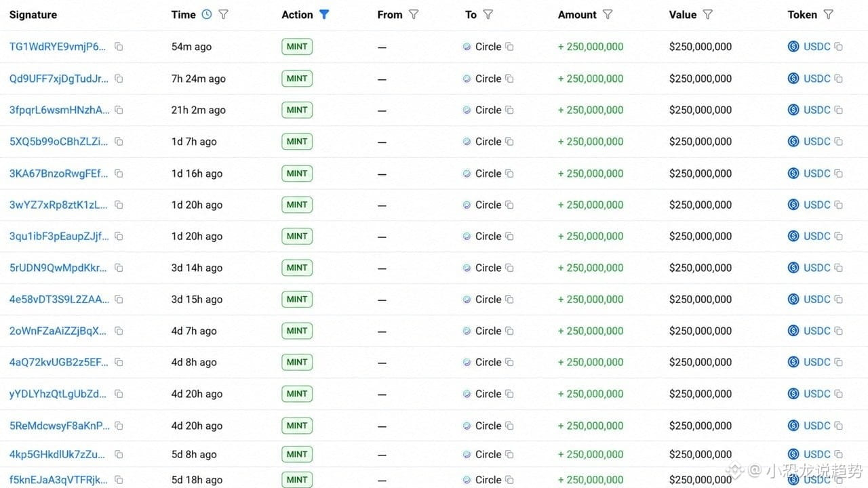Open transaction 3qu1ibF3pEaupZJjf
868x488 pixels.
[58, 236]
